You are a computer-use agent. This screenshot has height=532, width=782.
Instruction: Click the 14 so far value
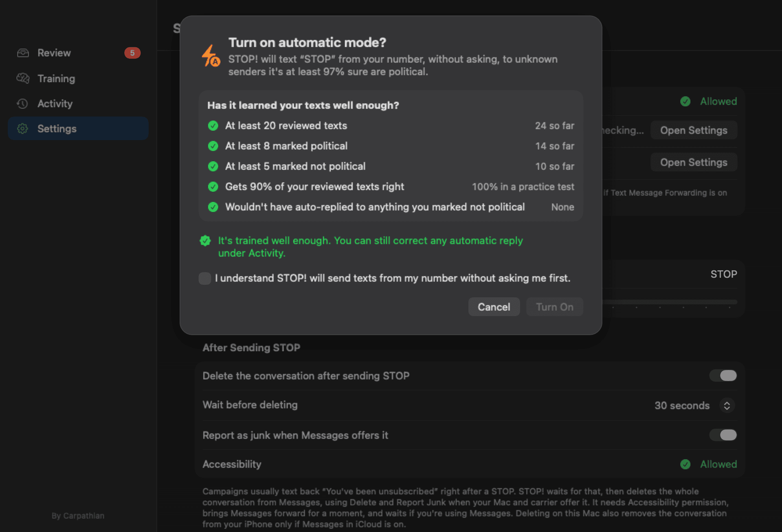point(555,146)
